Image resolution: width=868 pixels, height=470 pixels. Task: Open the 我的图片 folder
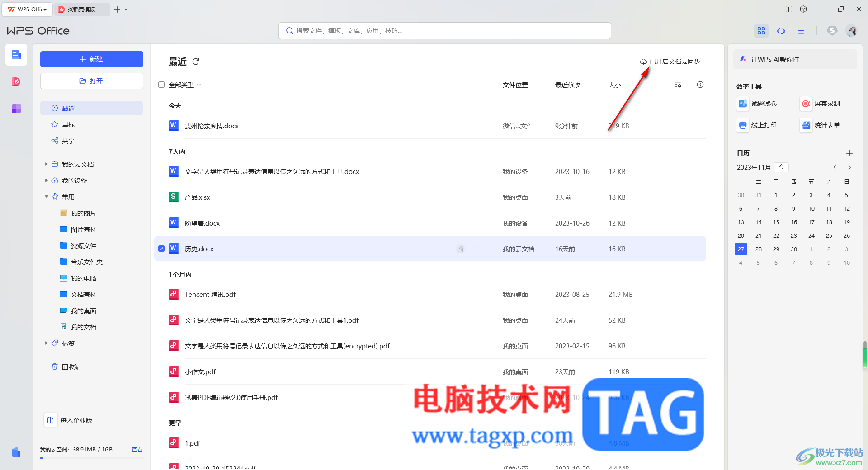[79, 213]
